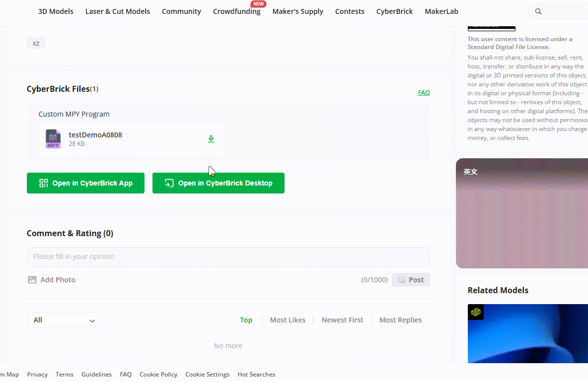Viewport: 588px width, 382px height.
Task: Open the 3D Models menu
Action: click(56, 11)
